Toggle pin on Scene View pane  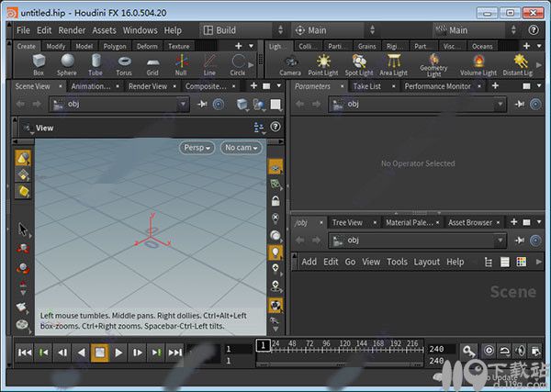tap(202, 105)
